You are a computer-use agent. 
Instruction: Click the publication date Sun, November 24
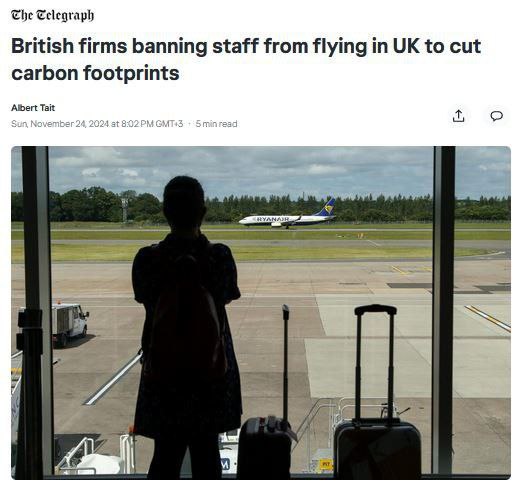point(60,124)
